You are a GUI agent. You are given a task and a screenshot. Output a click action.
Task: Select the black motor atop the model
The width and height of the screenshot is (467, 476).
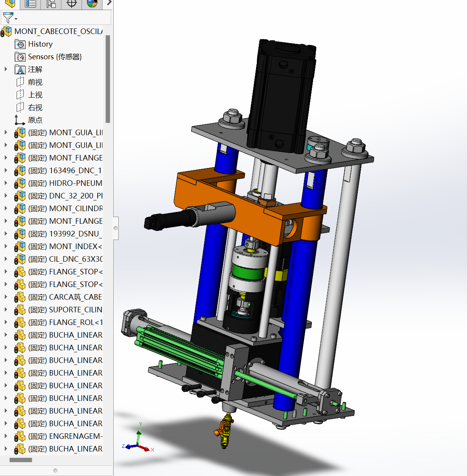point(281,97)
